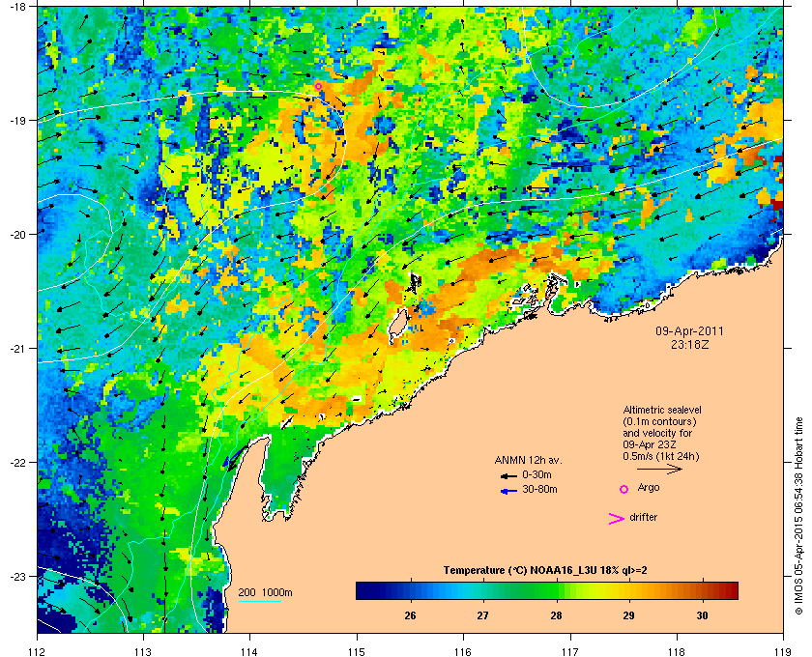
Task: Click the '30-80m' legend label
Action: (x=539, y=489)
